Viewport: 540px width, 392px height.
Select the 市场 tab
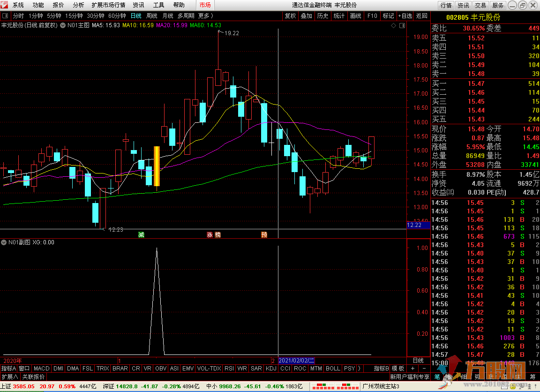click(205, 5)
